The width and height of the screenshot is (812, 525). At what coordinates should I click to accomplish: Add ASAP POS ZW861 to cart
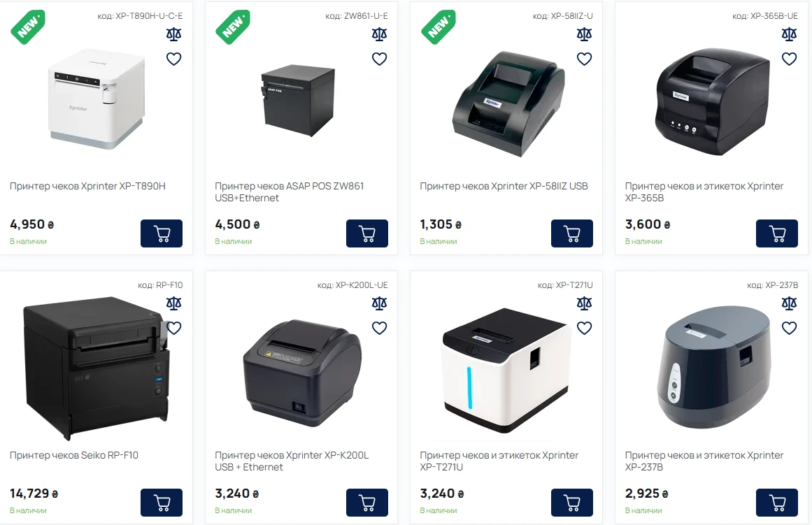[x=367, y=233]
